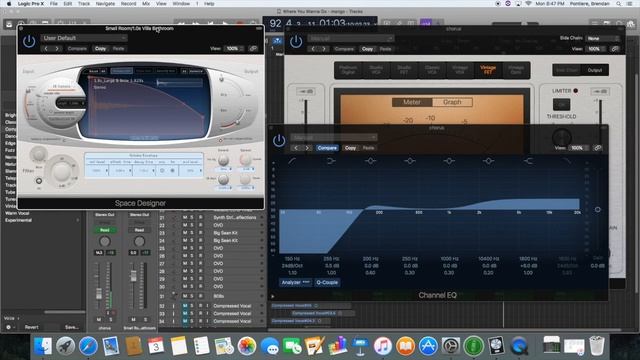Open Finder from the Dock
640x360 pixels.
pos(43,347)
